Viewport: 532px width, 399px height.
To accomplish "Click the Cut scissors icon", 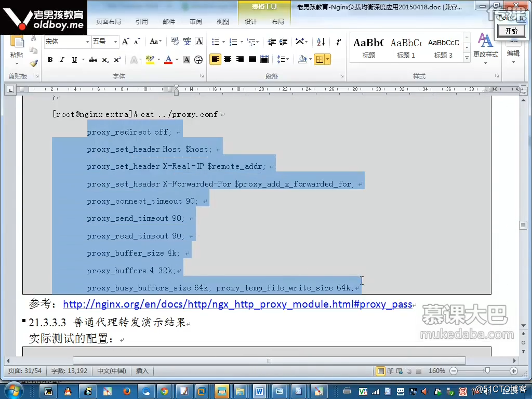I will [34, 38].
